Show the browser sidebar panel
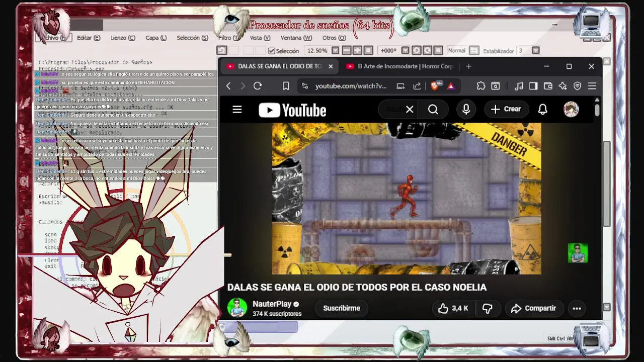 pos(533,86)
